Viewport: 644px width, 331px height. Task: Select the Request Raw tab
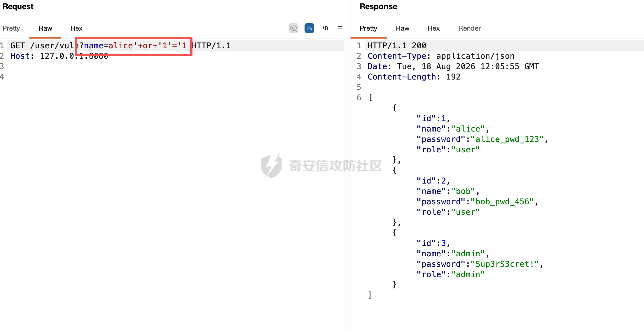click(45, 28)
